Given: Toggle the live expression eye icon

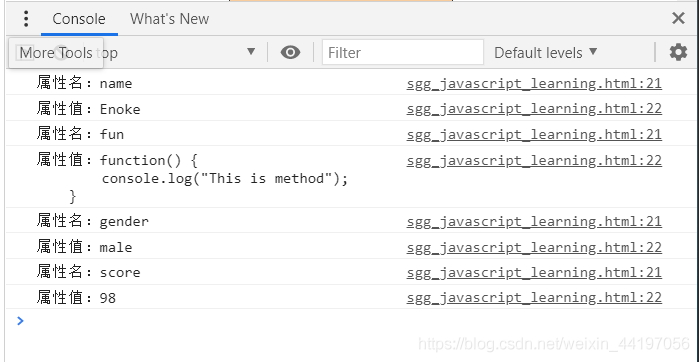Looking at the screenshot, I should tap(290, 53).
